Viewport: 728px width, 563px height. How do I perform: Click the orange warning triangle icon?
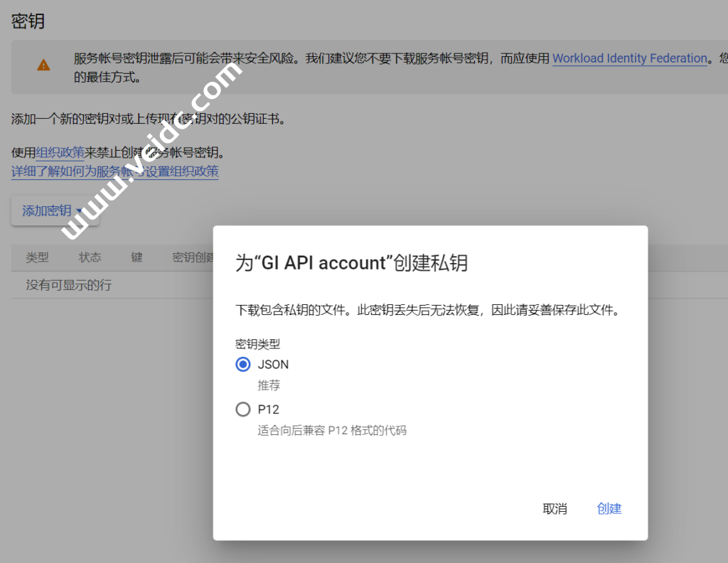[44, 65]
